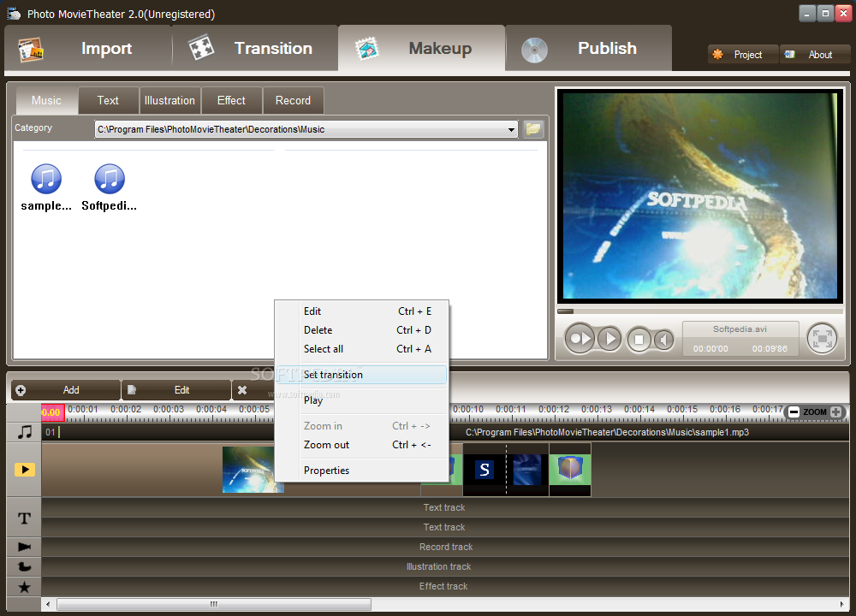856x616 pixels.
Task: Click the Makeup stamp icon
Action: pyautogui.click(x=367, y=49)
